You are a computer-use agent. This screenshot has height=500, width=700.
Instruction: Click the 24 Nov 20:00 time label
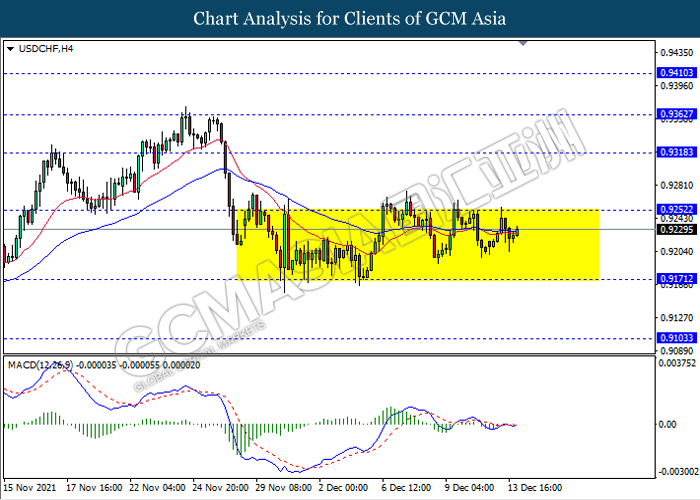(221, 488)
